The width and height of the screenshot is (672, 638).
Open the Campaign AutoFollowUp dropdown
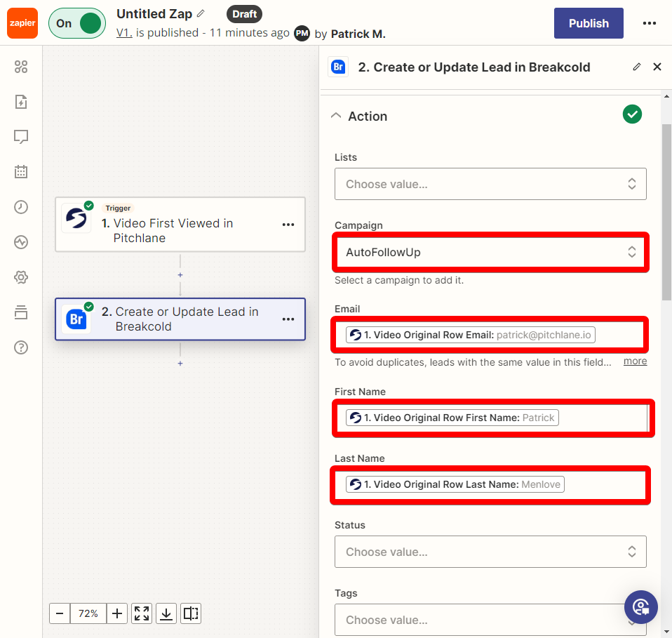pos(490,252)
